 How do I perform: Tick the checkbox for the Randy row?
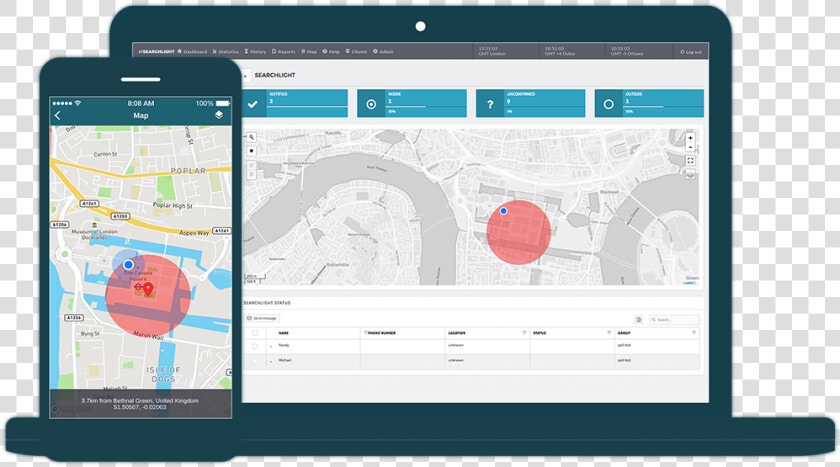255,346
